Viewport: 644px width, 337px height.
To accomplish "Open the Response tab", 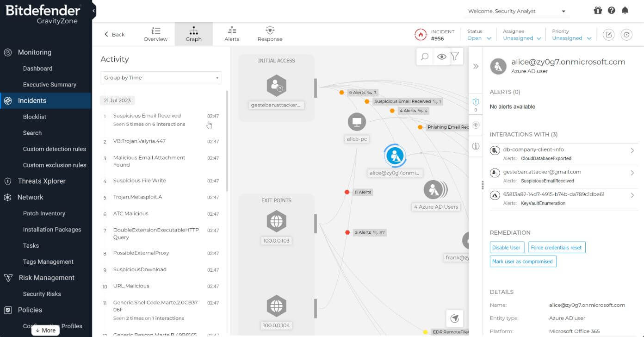I will 270,34.
